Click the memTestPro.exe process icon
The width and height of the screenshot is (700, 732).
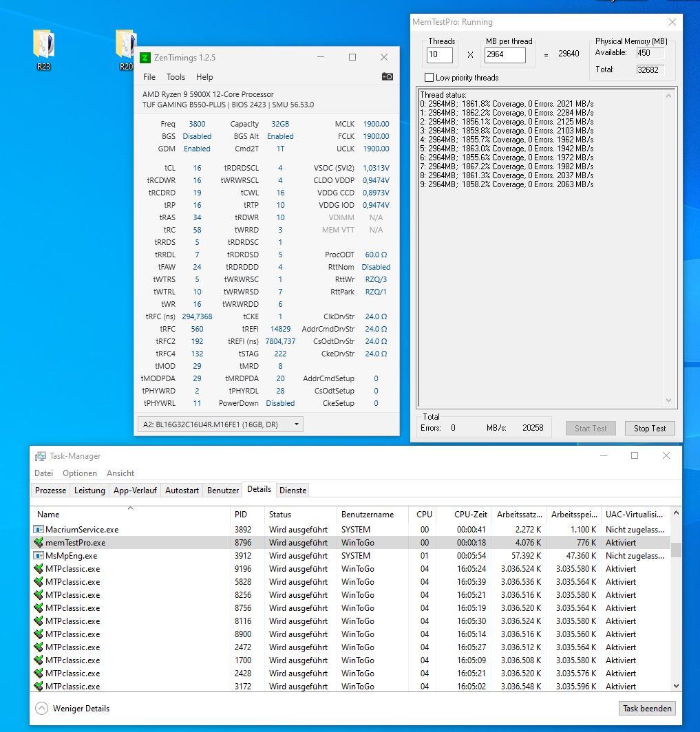[39, 542]
